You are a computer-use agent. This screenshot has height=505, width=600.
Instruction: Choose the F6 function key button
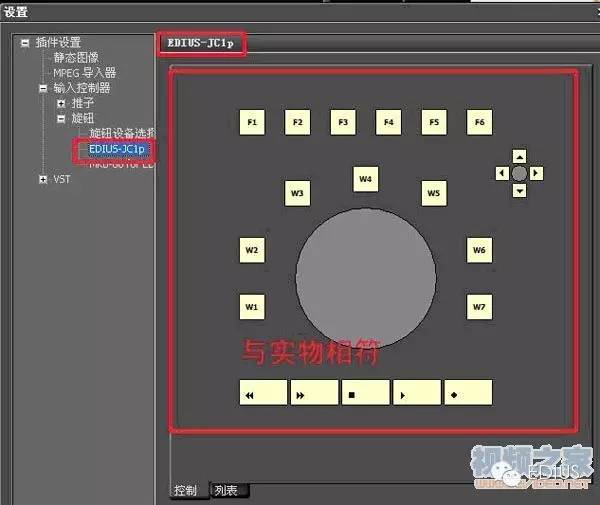[x=479, y=122]
